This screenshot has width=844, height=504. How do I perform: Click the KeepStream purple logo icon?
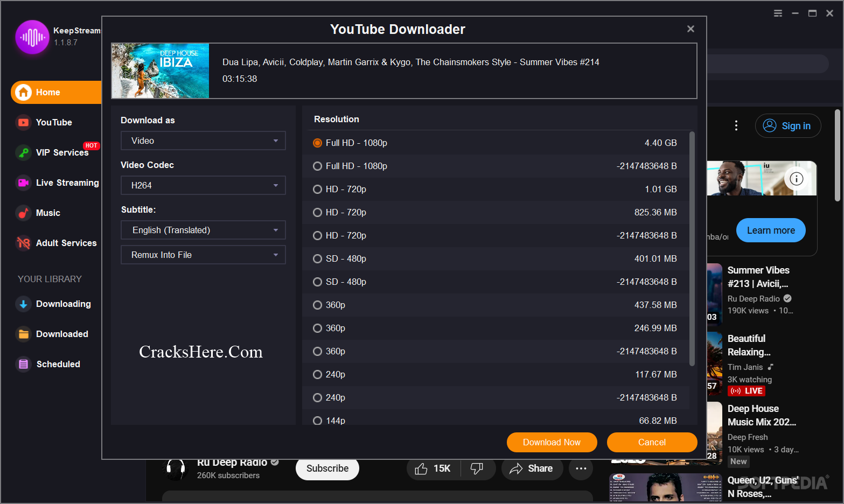[x=32, y=37]
